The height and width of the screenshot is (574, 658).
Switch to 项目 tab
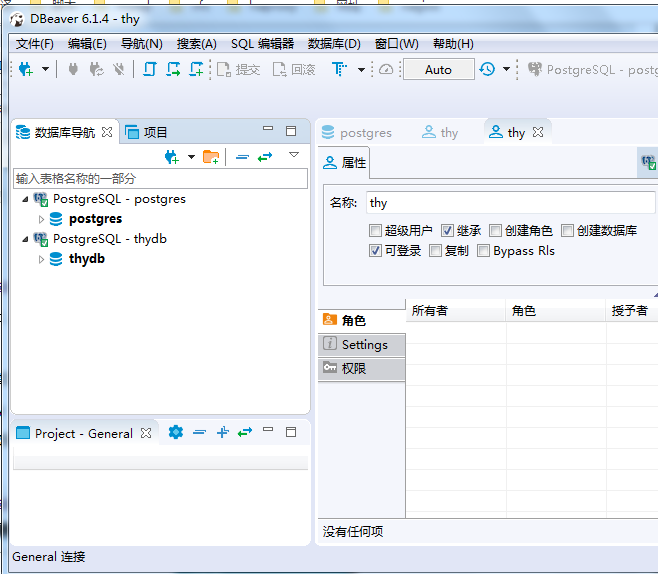146,133
